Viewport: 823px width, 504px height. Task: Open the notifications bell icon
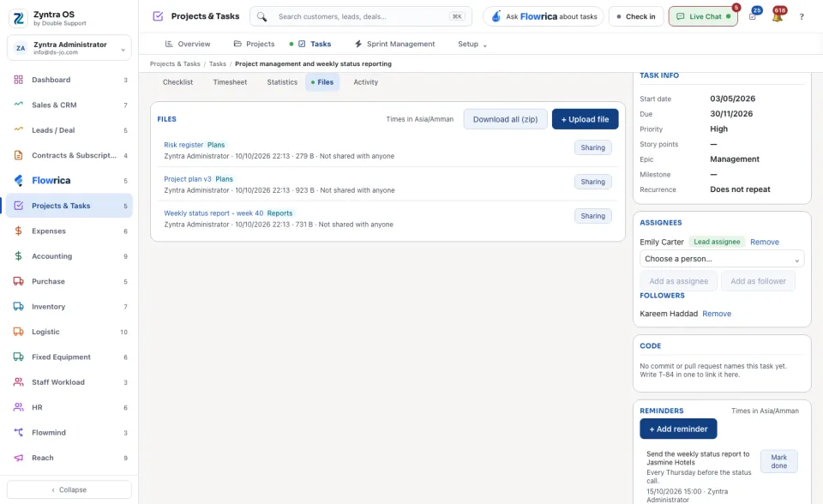pyautogui.click(x=778, y=17)
